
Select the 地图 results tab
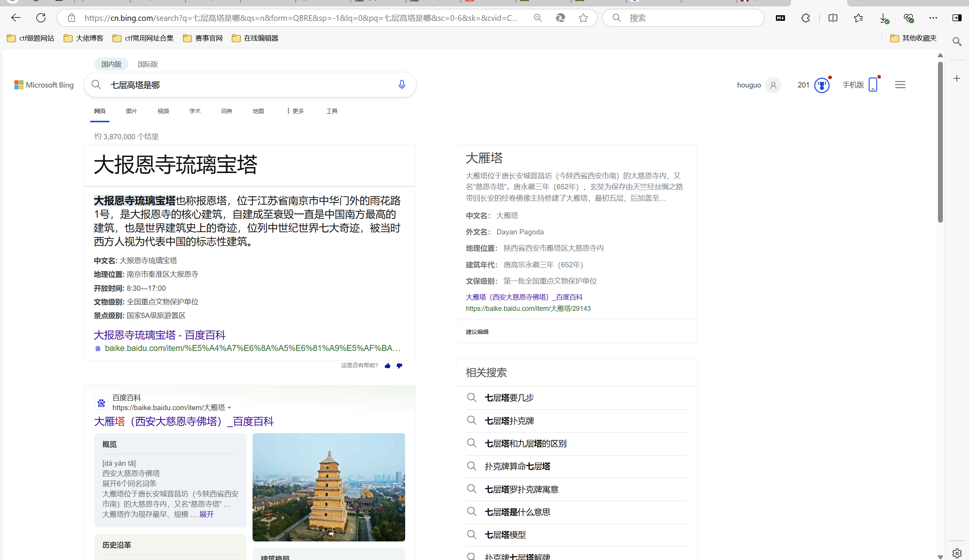pyautogui.click(x=258, y=111)
